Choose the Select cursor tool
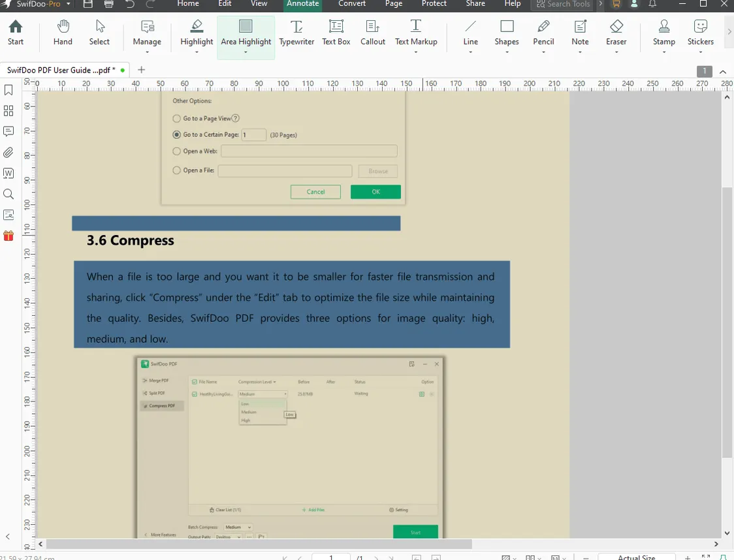This screenshot has height=560, width=734. [99, 33]
